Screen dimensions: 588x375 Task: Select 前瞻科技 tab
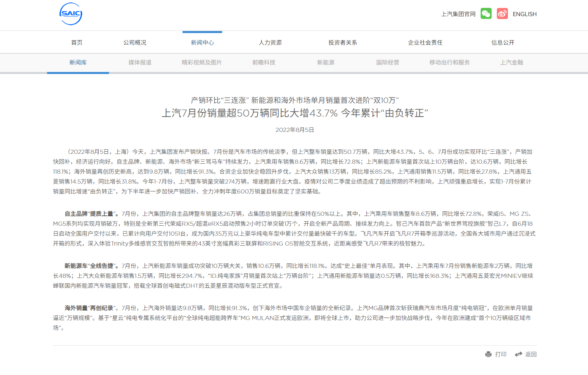[x=264, y=62]
